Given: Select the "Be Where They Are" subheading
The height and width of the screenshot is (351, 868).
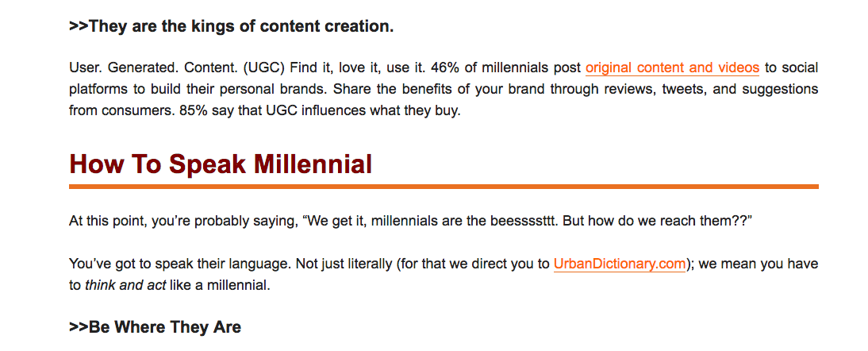Looking at the screenshot, I should tap(155, 326).
